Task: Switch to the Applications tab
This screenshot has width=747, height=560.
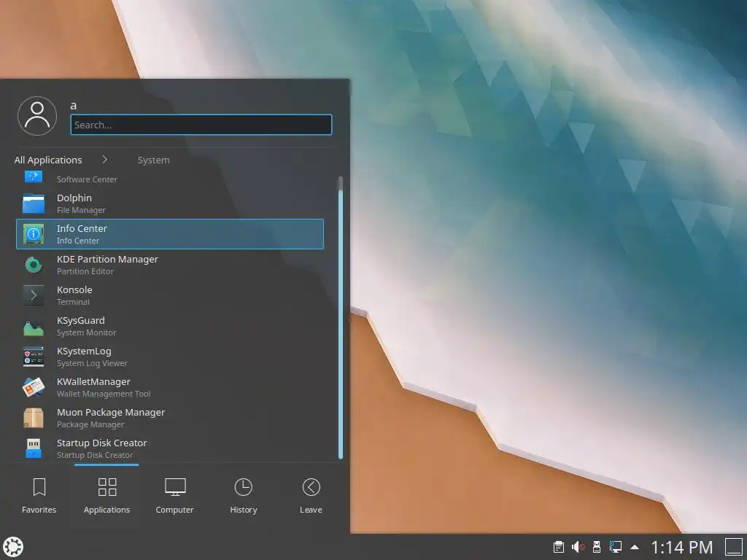Action: click(107, 496)
